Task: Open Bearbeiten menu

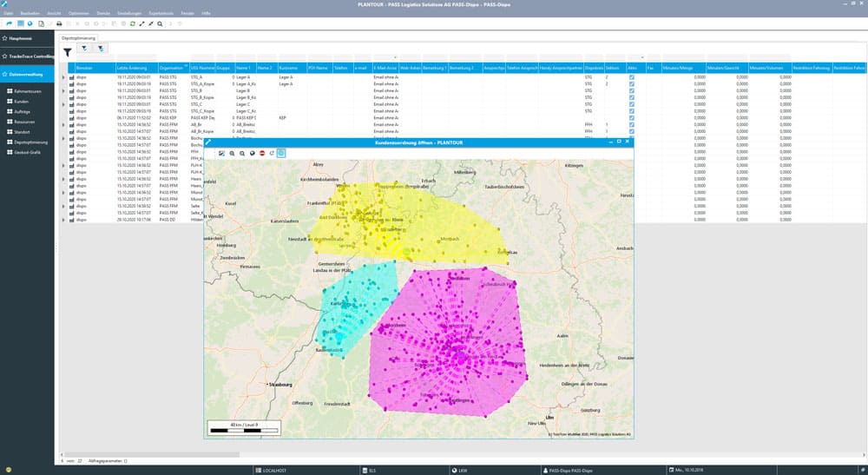Action: pos(30,13)
